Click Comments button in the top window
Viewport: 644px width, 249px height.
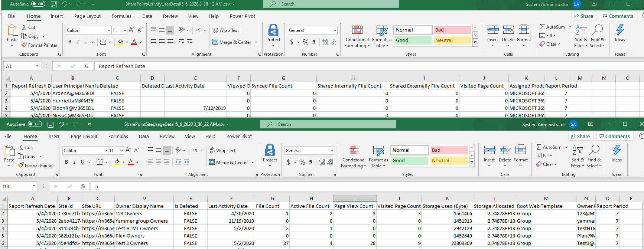click(617, 16)
